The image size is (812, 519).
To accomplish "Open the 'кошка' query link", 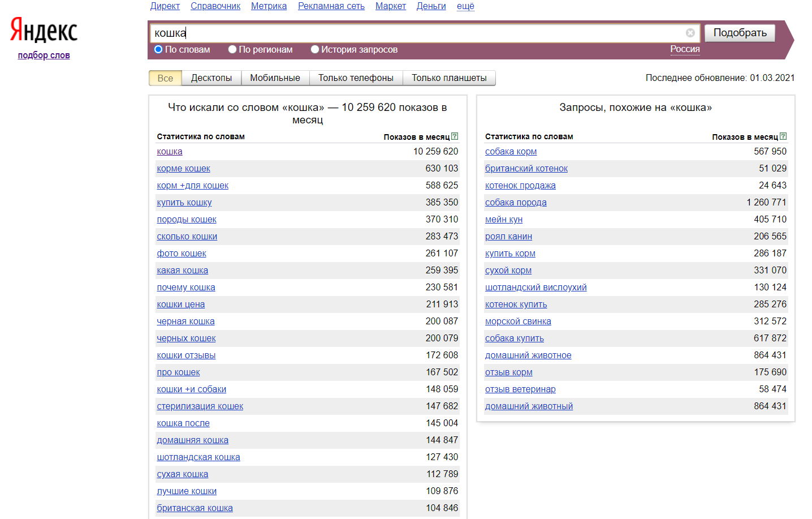I will click(x=170, y=152).
